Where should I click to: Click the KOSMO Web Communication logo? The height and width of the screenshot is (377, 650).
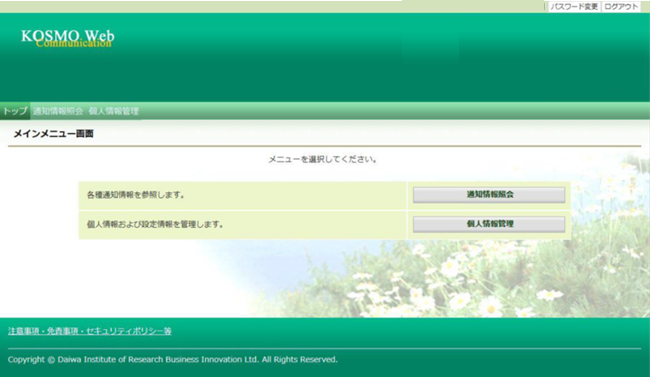click(x=68, y=38)
